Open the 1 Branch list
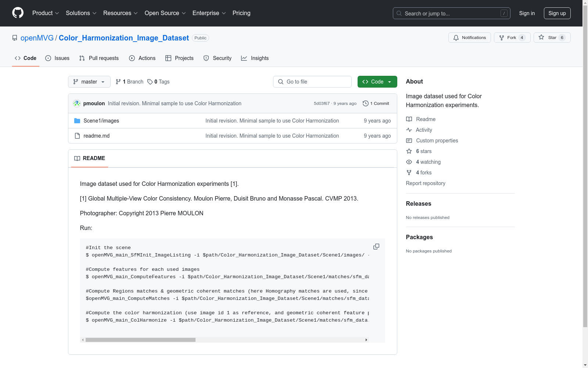 point(129,82)
